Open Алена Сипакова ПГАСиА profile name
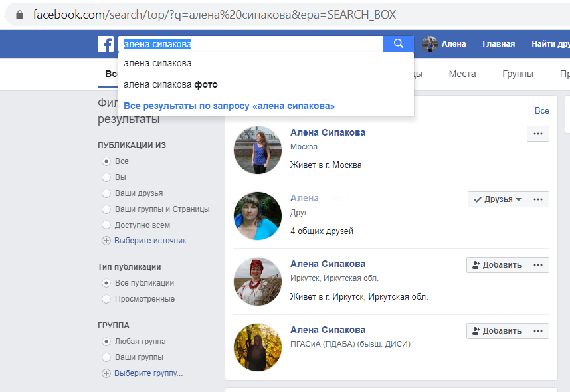Image resolution: width=570 pixels, height=392 pixels. coord(328,330)
